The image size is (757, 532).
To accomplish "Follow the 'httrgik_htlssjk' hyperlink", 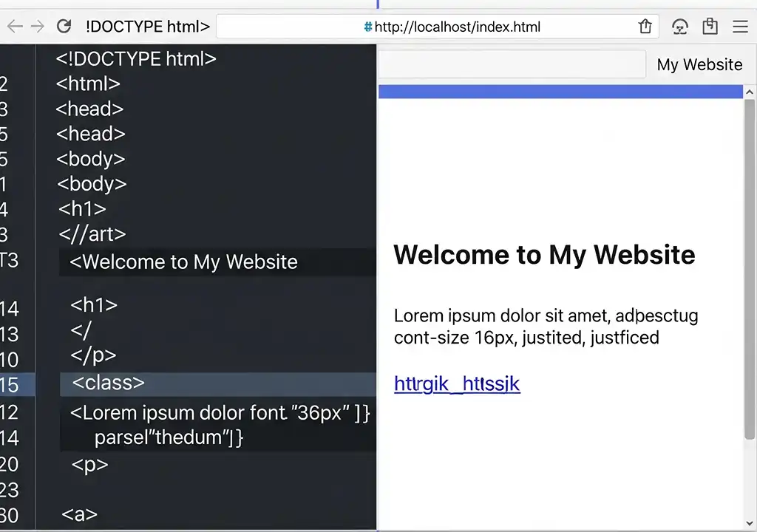I will [x=457, y=383].
